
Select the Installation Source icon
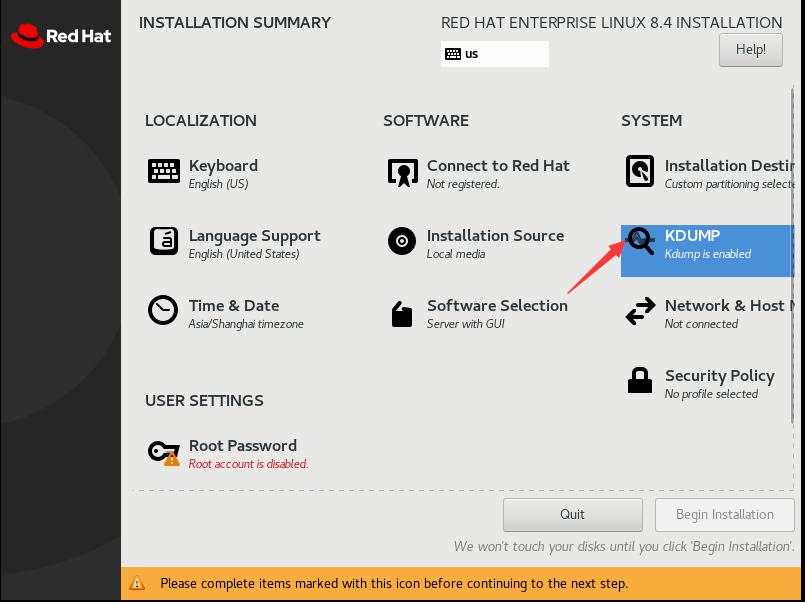[402, 241]
